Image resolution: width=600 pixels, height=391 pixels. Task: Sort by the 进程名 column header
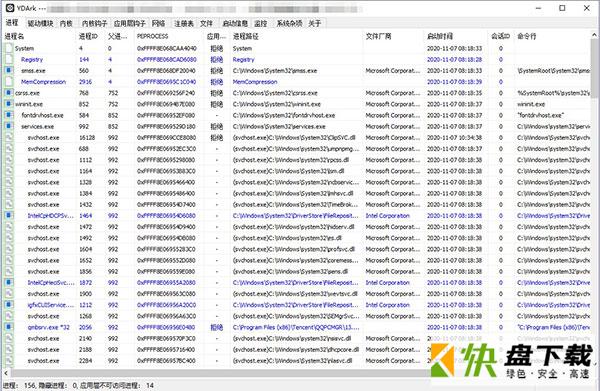tap(14, 36)
